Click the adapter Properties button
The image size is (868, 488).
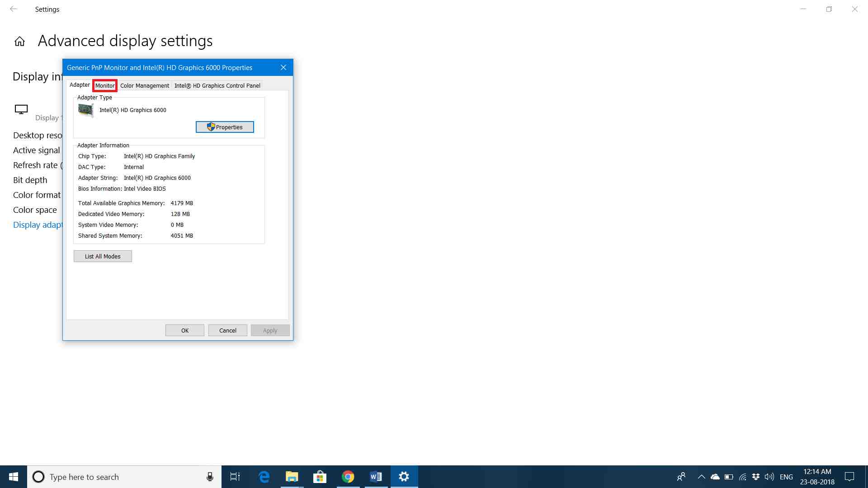coord(225,127)
